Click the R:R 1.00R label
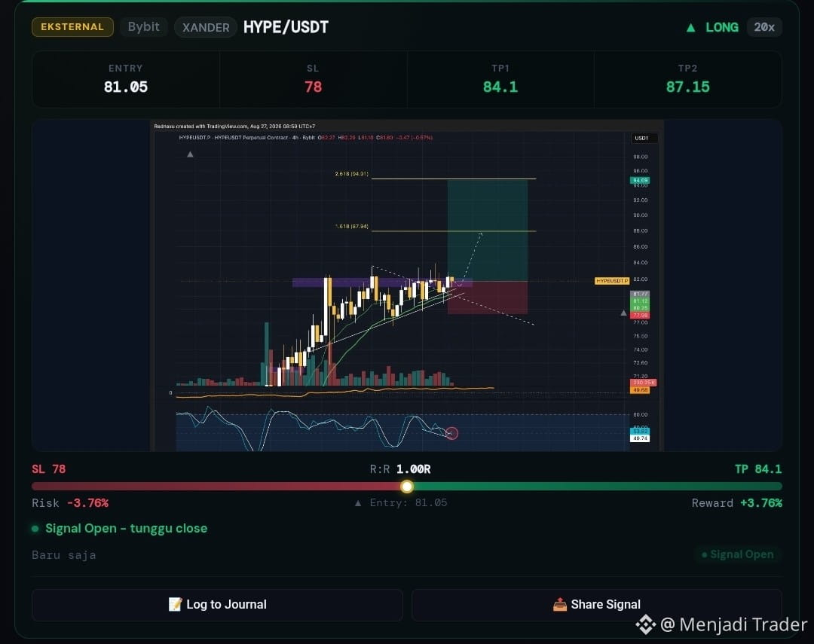This screenshot has height=644, width=814. click(x=399, y=469)
